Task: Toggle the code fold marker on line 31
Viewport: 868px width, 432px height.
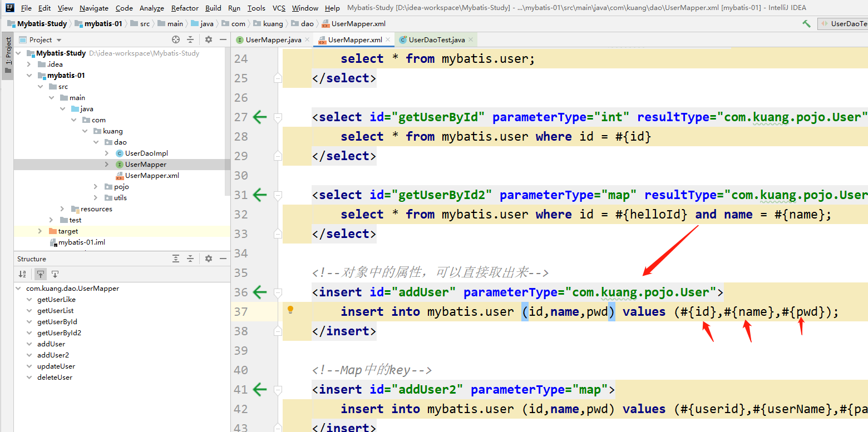Action: pos(278,195)
